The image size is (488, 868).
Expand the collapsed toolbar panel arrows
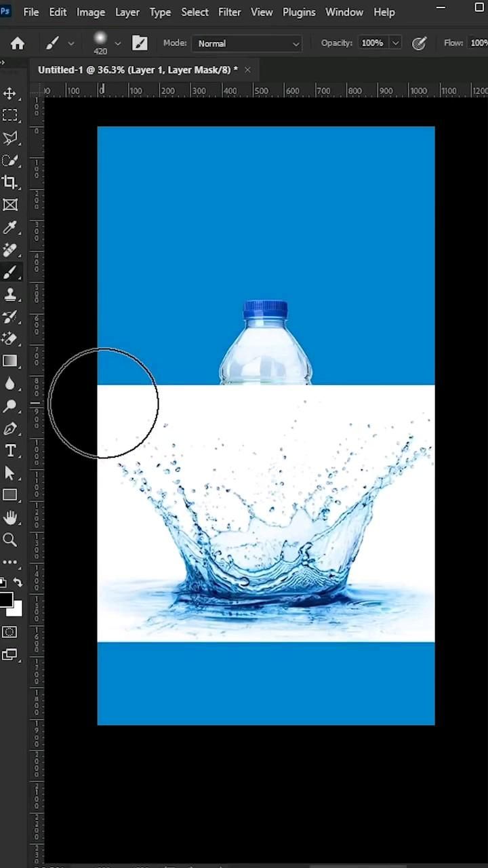click(x=3, y=63)
